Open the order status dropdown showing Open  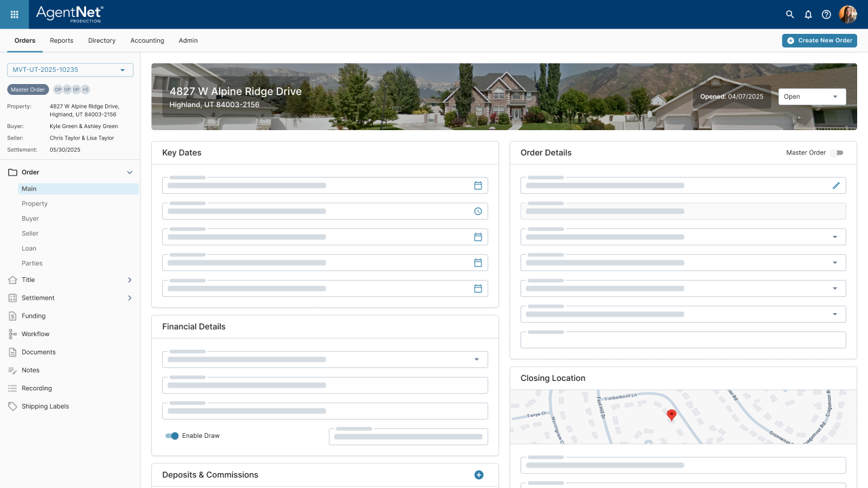click(812, 97)
